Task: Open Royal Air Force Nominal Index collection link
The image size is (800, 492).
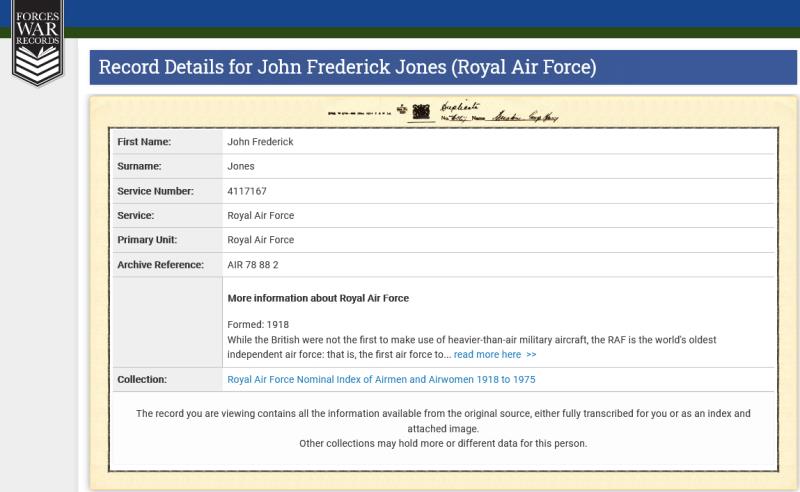Action: 381,380
